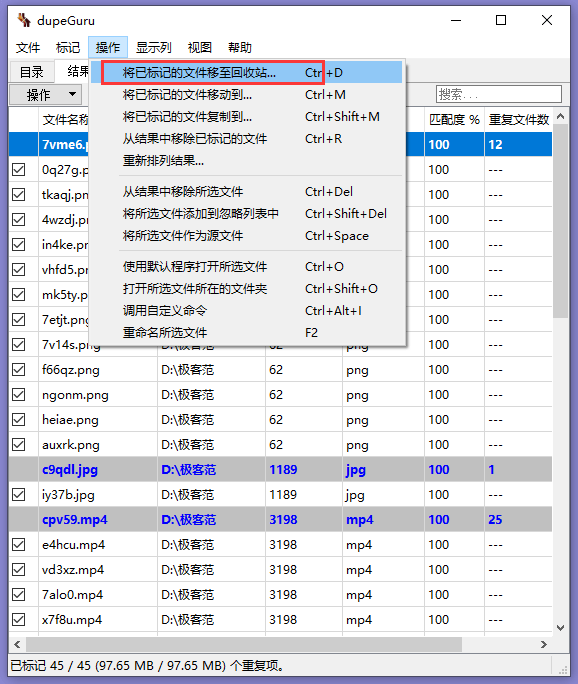This screenshot has width=578, height=684.
Task: Choose 调用自定义命令
Action: point(246,311)
